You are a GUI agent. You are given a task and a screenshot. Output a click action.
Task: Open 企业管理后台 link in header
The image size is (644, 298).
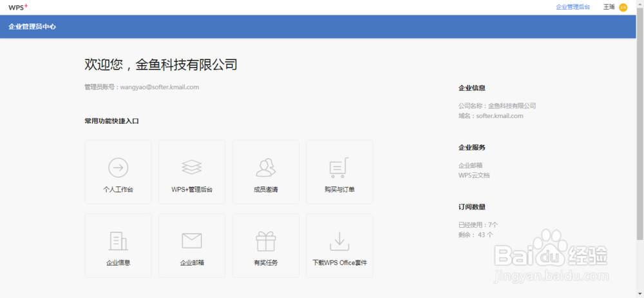[x=573, y=7]
